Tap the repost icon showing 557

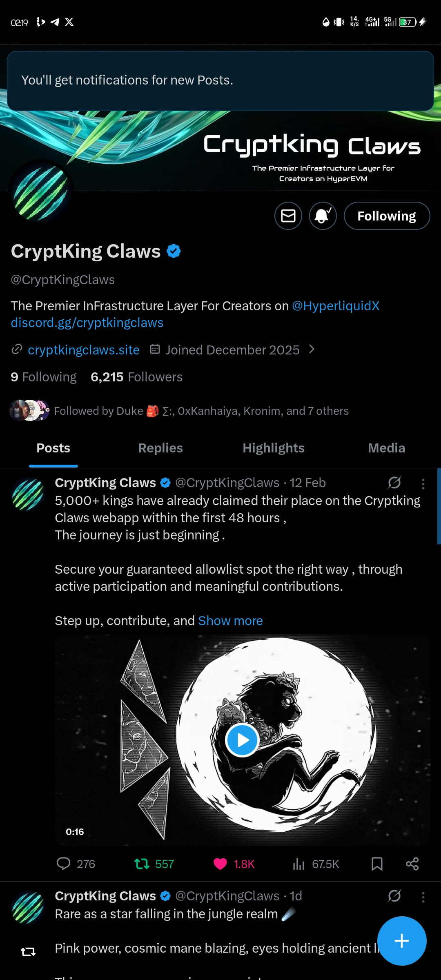pos(142,864)
